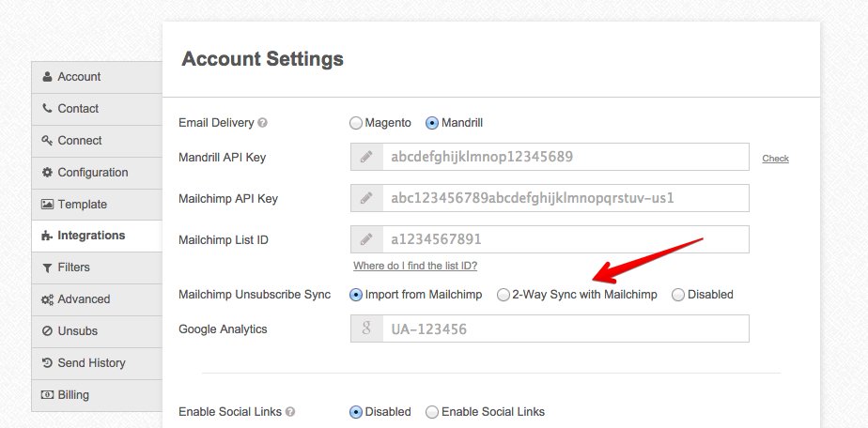
Task: Select the Mandrill email delivery option
Action: [432, 123]
